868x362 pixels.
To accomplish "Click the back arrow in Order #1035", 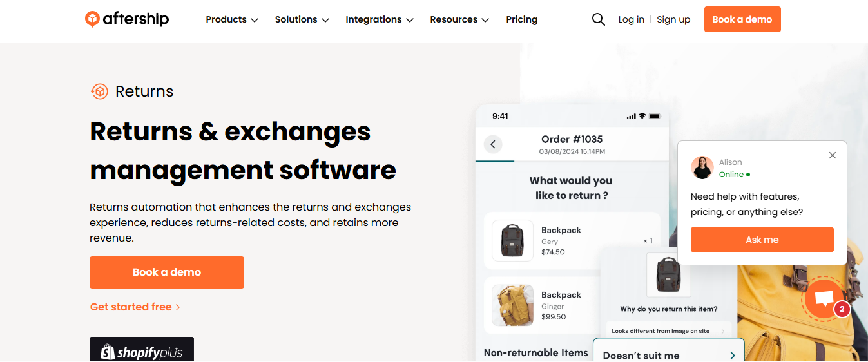I will (x=493, y=144).
